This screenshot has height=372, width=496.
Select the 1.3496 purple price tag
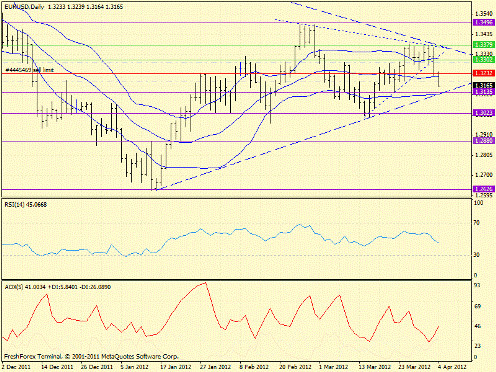tap(484, 22)
